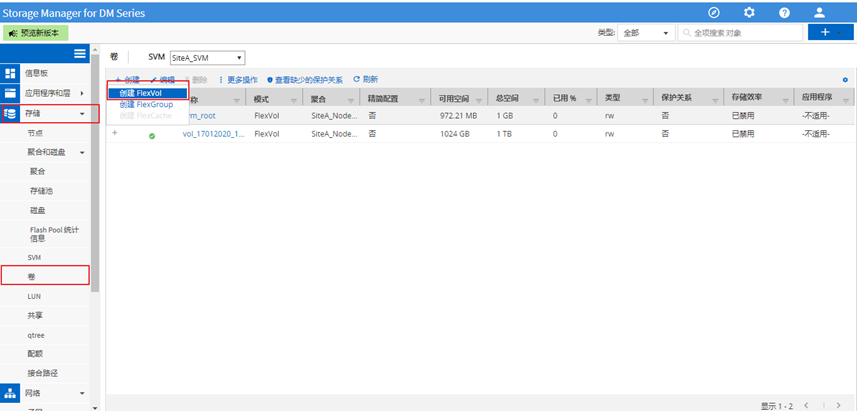Expand the vol_17012020 row with plus sign
This screenshot has height=411, width=857.
115,134
